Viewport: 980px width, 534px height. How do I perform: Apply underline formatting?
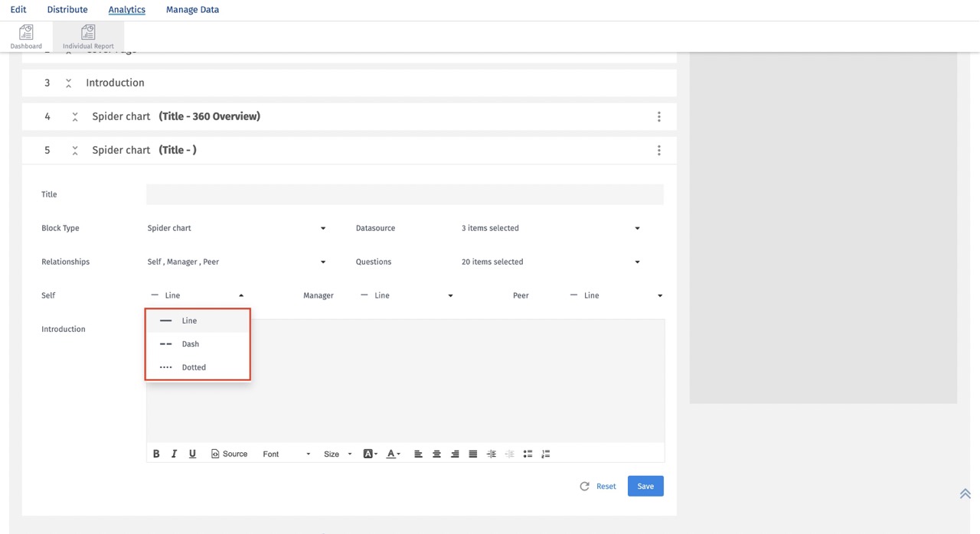[192, 453]
